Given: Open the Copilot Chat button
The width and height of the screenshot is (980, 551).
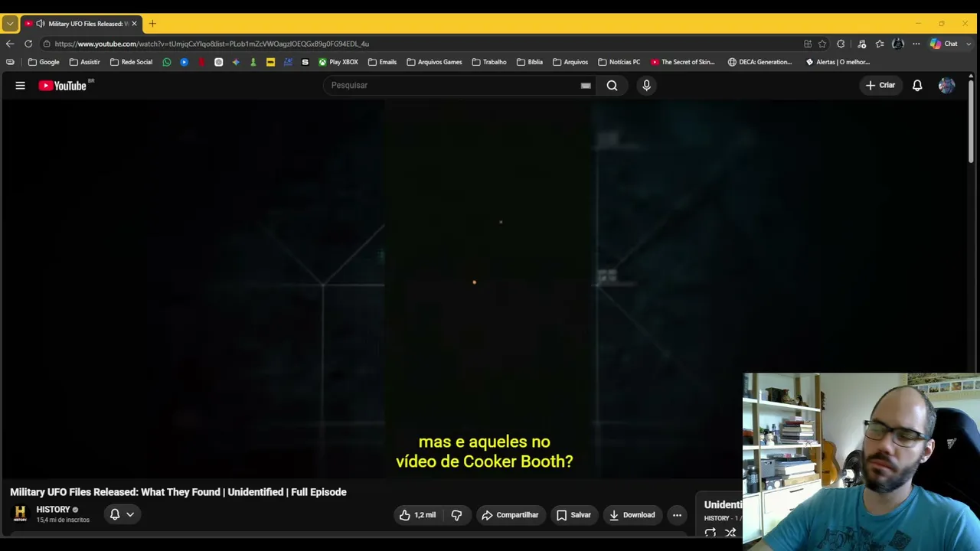Looking at the screenshot, I should [943, 44].
